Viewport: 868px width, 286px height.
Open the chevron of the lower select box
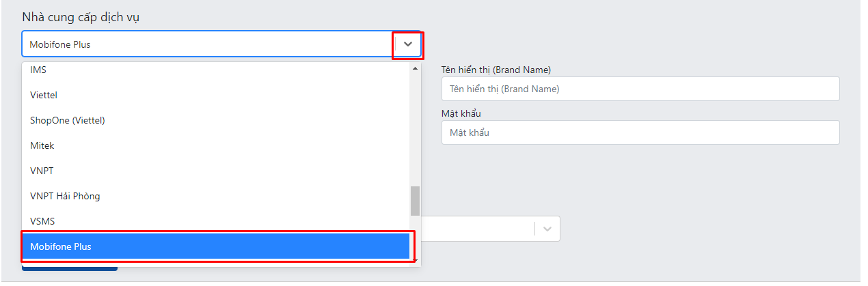point(547,229)
